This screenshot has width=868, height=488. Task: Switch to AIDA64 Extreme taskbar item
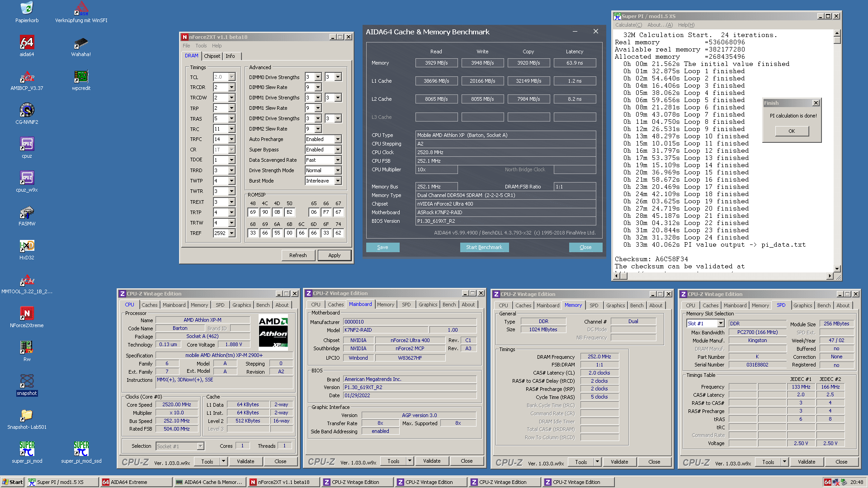pyautogui.click(x=136, y=482)
